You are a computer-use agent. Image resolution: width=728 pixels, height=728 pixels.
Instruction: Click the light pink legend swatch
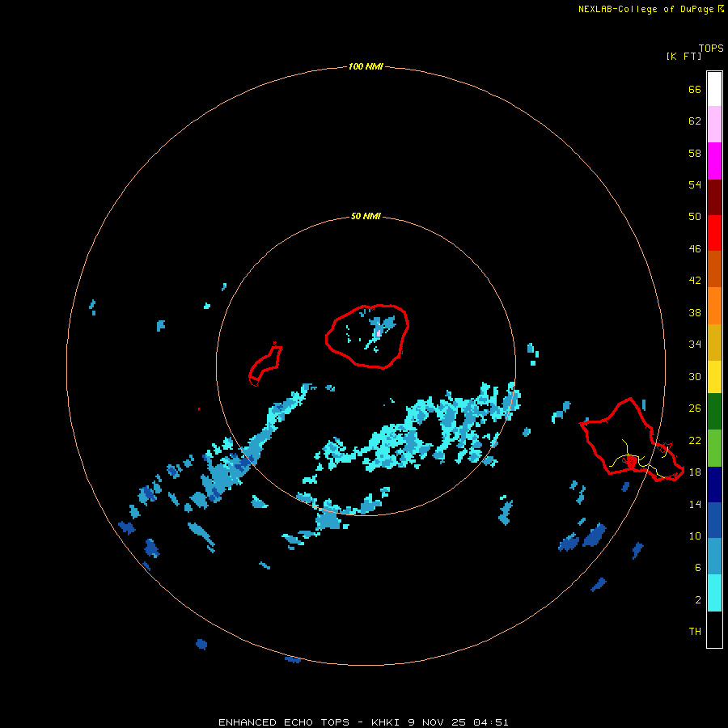(714, 125)
